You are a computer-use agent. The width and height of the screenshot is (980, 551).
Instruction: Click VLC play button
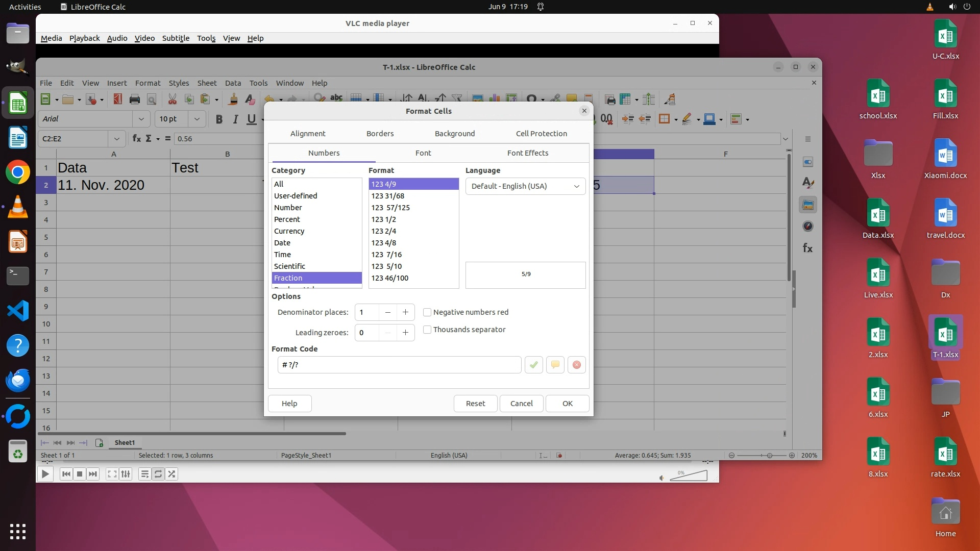point(45,474)
